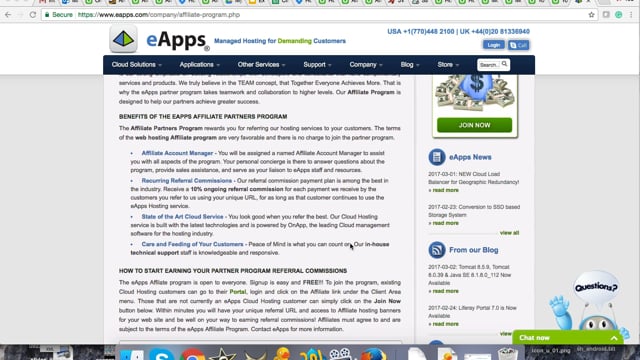Open Google Chrome from the dock

coord(192,354)
